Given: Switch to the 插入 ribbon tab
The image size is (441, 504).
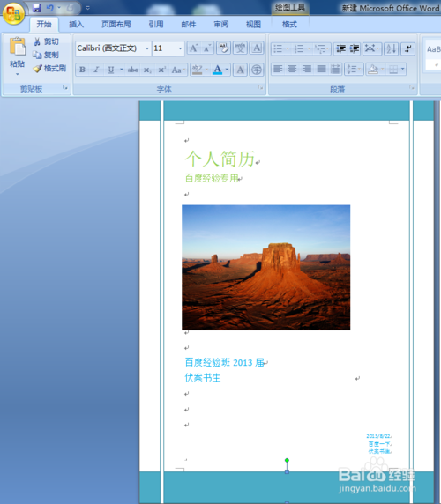Looking at the screenshot, I should pyautogui.click(x=76, y=24).
